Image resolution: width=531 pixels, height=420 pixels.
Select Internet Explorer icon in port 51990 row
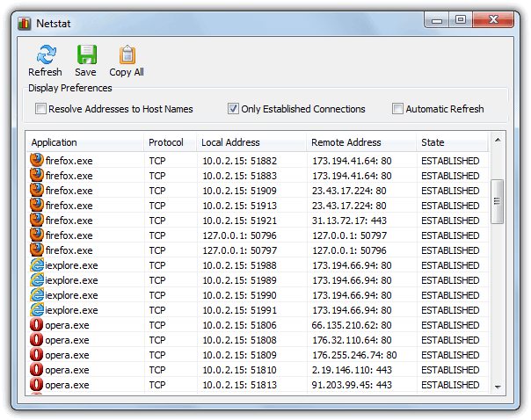tap(37, 294)
